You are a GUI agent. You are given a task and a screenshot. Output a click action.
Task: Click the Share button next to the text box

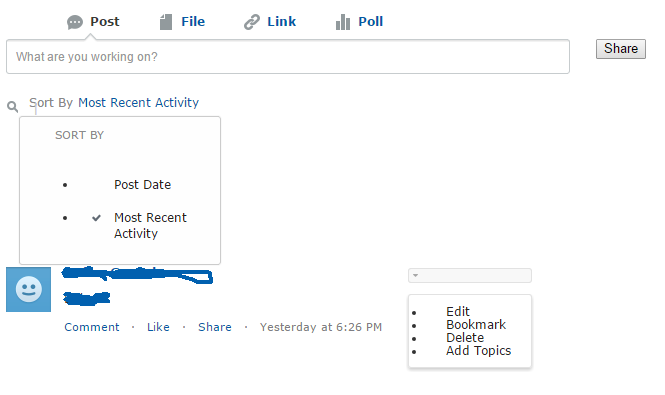pyautogui.click(x=620, y=49)
